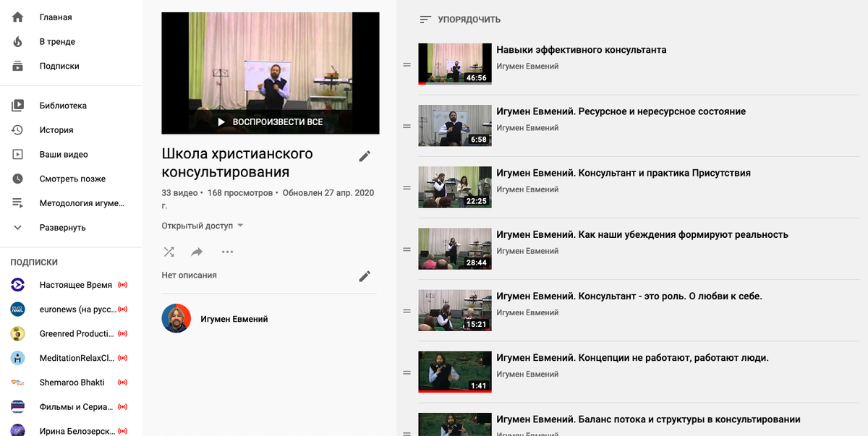Click Консультант и практика Присутствия thumbnail
Screen dimensions: 868x436
coord(455,187)
